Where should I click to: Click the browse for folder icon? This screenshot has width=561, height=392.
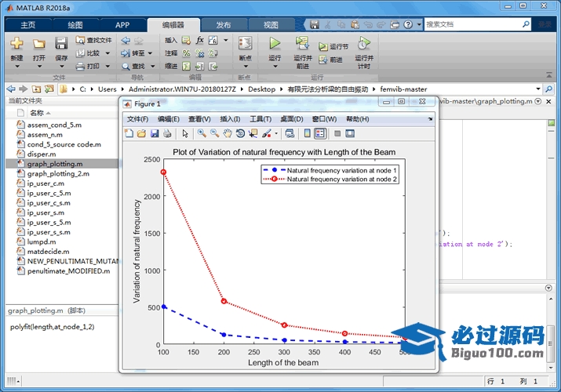[49, 89]
